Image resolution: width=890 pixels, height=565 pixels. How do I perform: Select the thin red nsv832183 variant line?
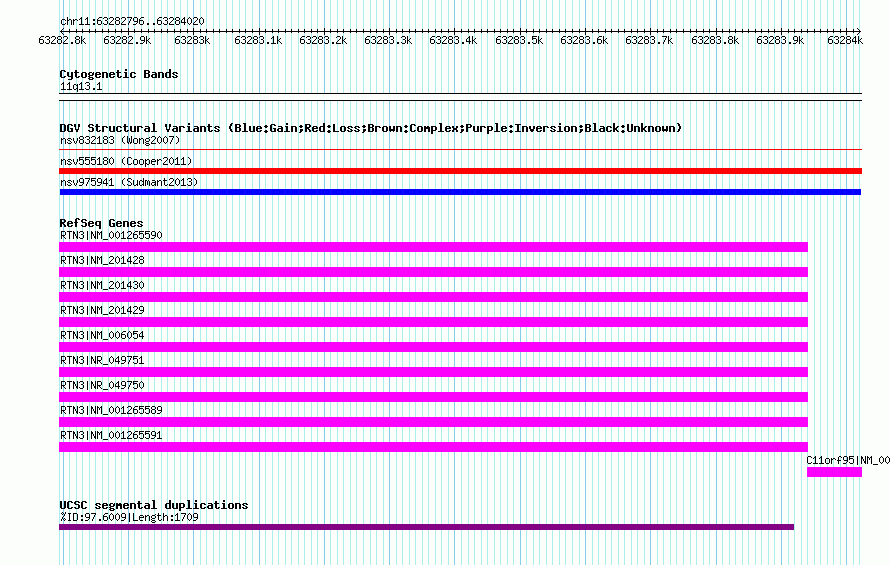(460, 150)
